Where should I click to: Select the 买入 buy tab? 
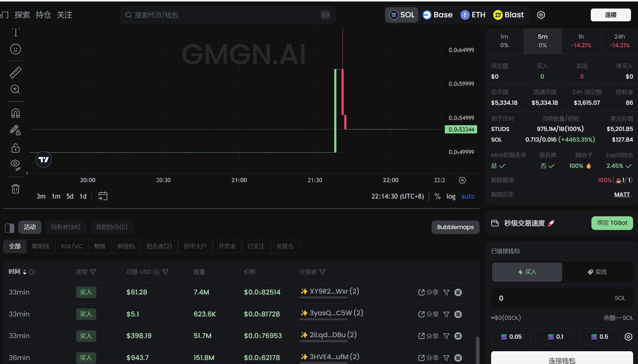(527, 272)
